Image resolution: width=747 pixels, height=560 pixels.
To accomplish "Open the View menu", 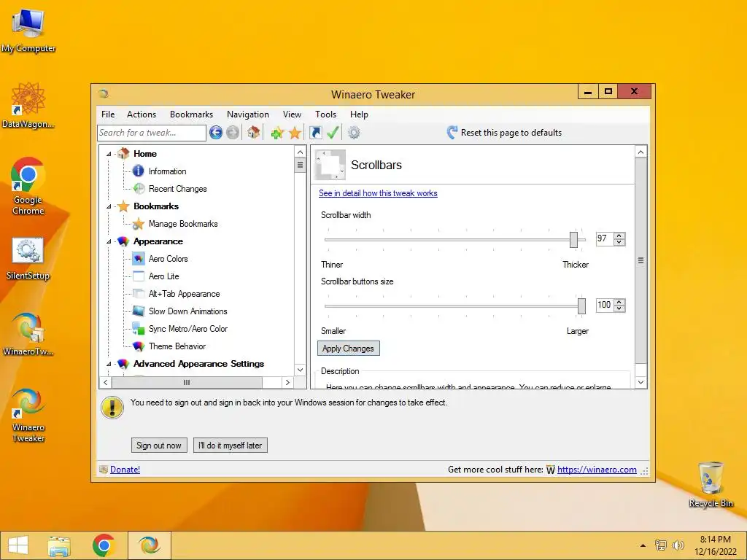I will pyautogui.click(x=292, y=114).
